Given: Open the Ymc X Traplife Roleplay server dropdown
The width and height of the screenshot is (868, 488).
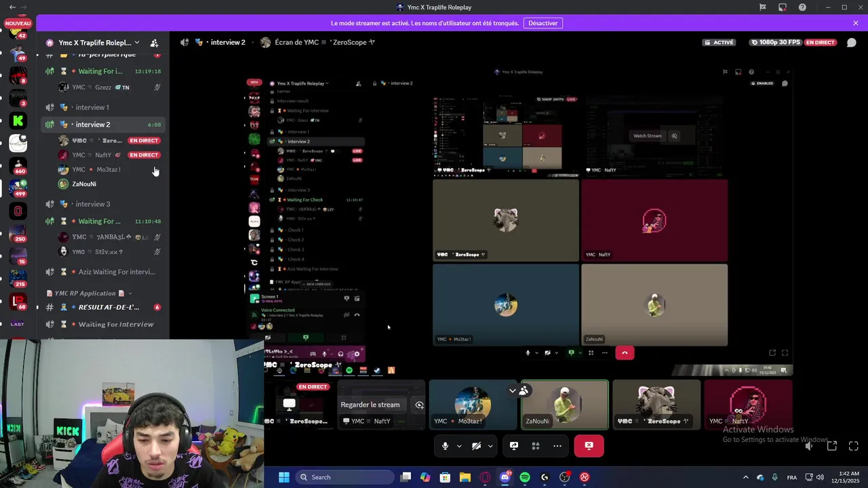Looking at the screenshot, I should (99, 43).
